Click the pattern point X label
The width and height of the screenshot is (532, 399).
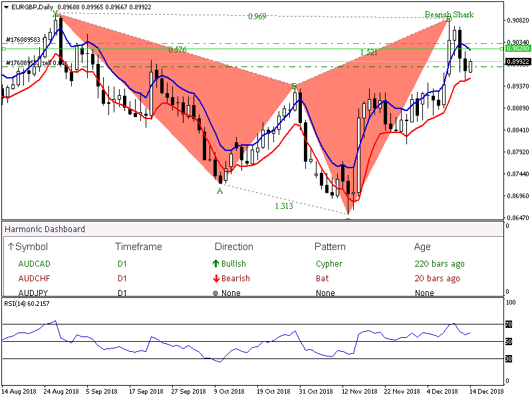point(56,14)
